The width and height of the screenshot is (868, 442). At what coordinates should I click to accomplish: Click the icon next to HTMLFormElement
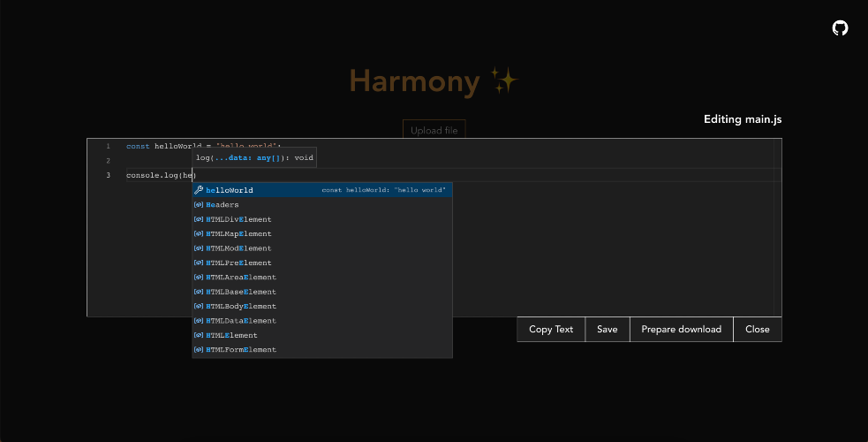click(x=199, y=350)
